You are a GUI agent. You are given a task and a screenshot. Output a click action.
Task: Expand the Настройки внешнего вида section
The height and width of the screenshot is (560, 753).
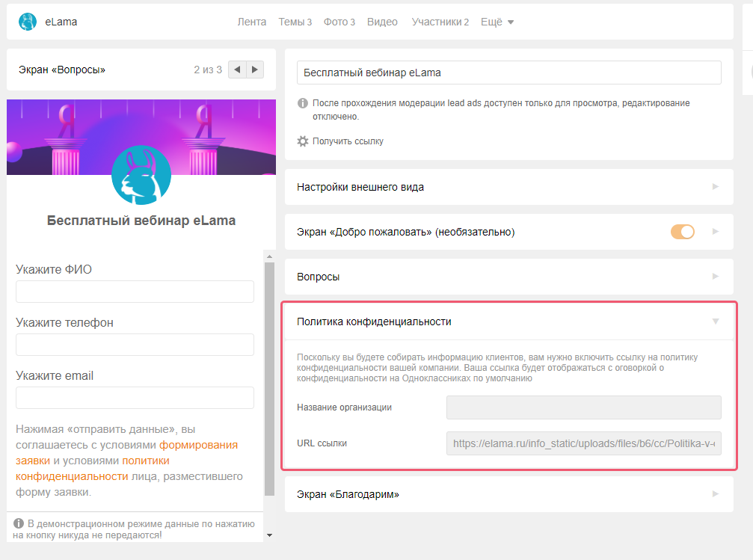[x=508, y=187]
